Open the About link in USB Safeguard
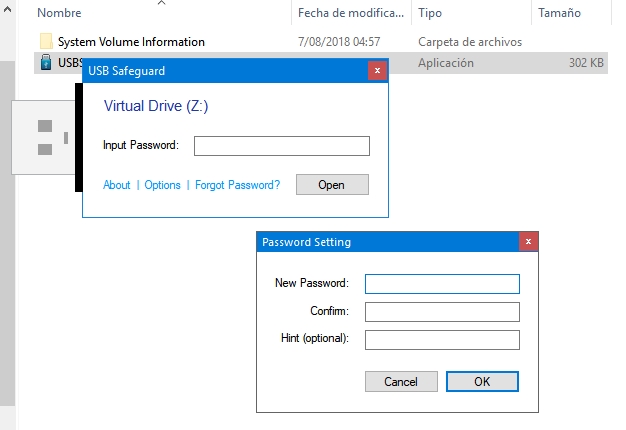The width and height of the screenshot is (626, 430). click(117, 185)
